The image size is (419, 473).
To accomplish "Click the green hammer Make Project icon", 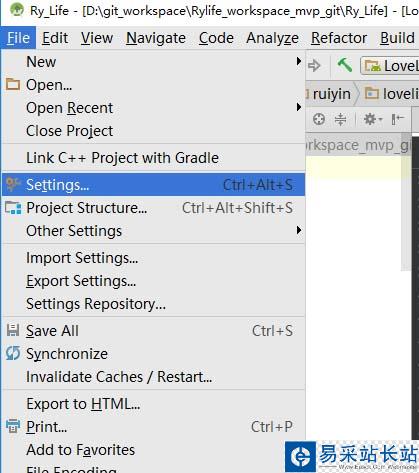I will pyautogui.click(x=345, y=65).
